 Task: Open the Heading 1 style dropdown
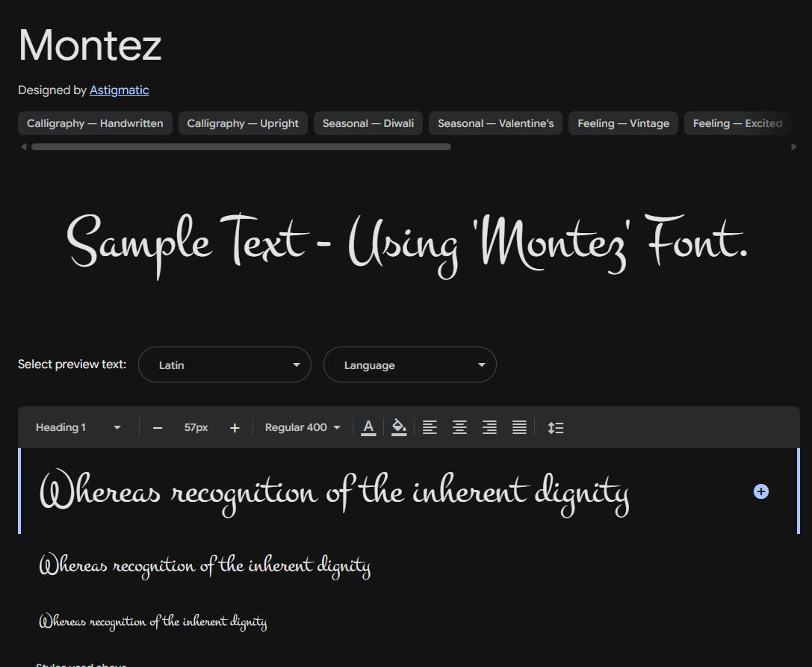click(78, 428)
